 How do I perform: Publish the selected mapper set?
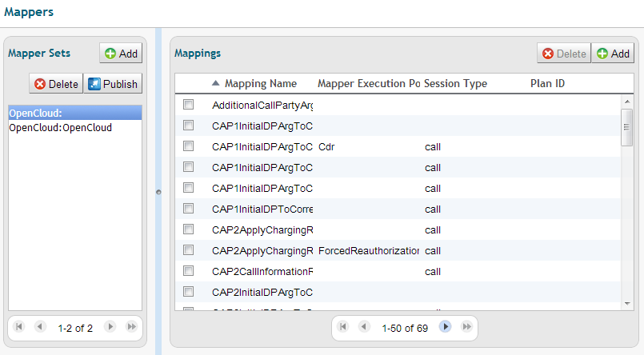coord(113,84)
